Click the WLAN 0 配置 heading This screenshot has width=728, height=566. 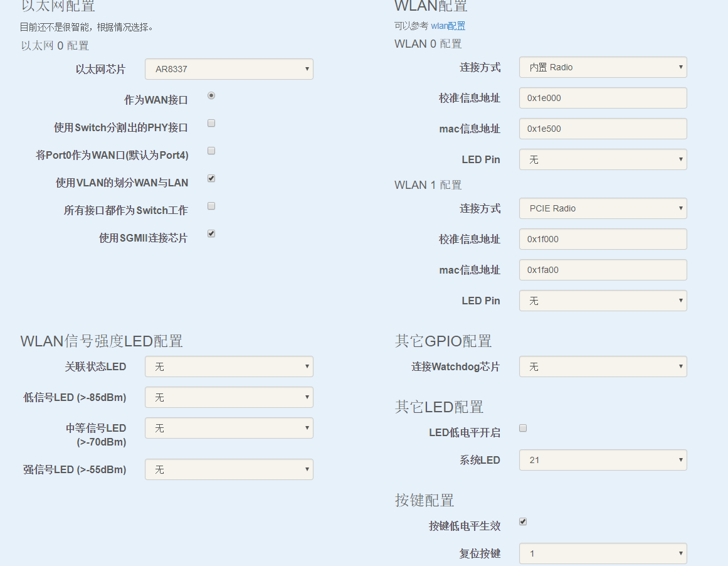pyautogui.click(x=428, y=44)
